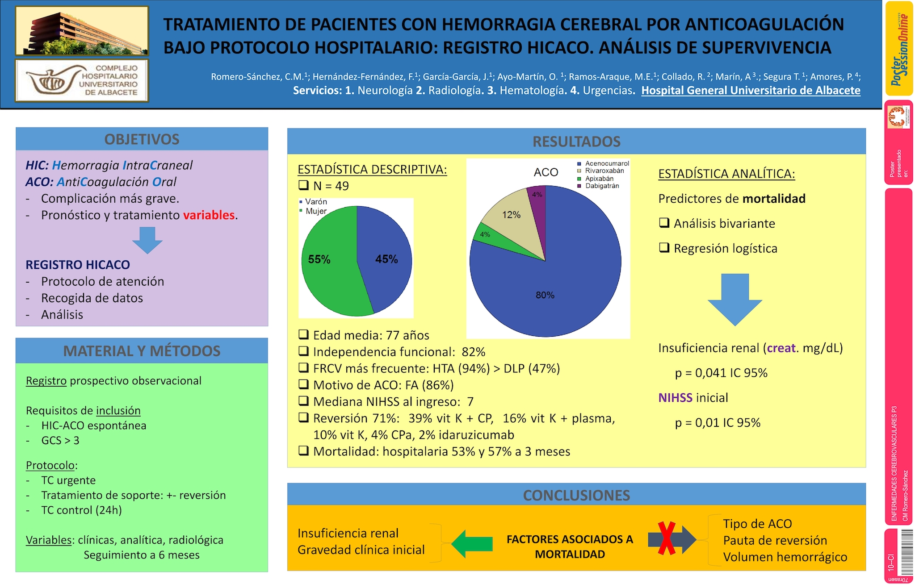Viewport: 915px width, 588px height.
Task: Click 'ACO: AntiCoagulación Oral' definition
Action: pos(101,182)
